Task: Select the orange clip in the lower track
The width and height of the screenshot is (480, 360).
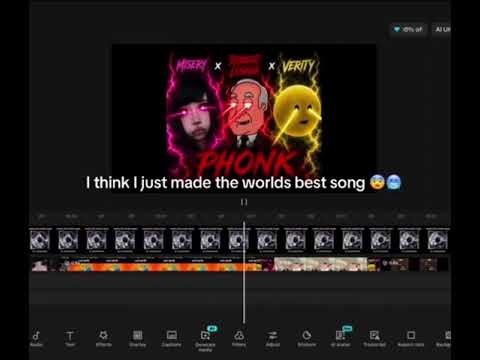Action: [163, 265]
